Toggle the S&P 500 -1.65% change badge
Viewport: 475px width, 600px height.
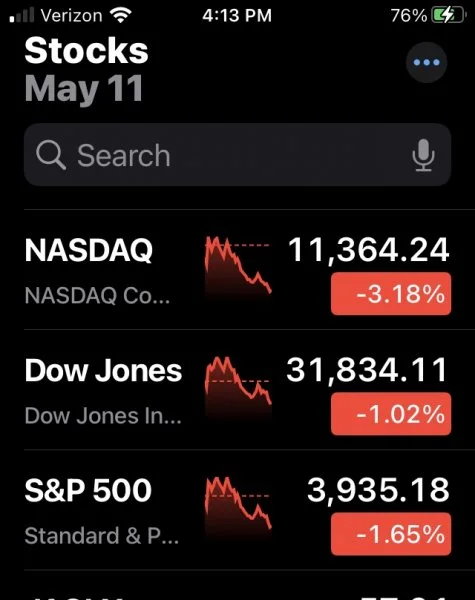coord(391,534)
